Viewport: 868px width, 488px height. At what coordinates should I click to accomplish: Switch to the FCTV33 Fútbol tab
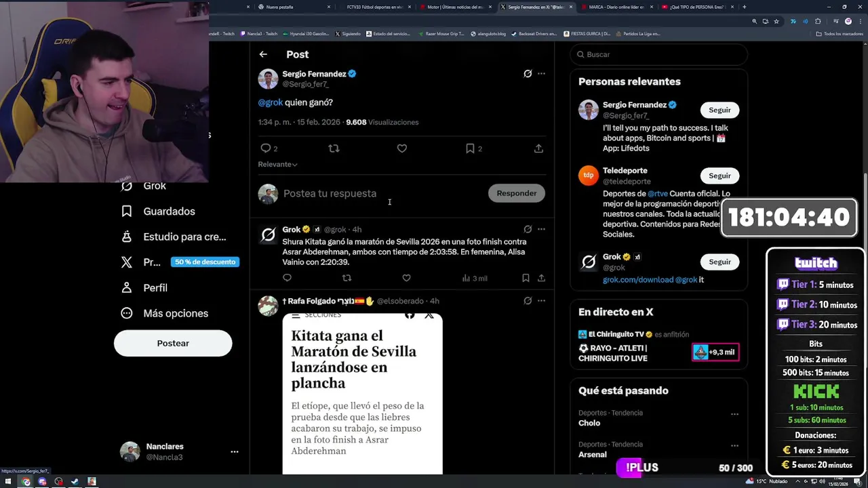pos(375,7)
